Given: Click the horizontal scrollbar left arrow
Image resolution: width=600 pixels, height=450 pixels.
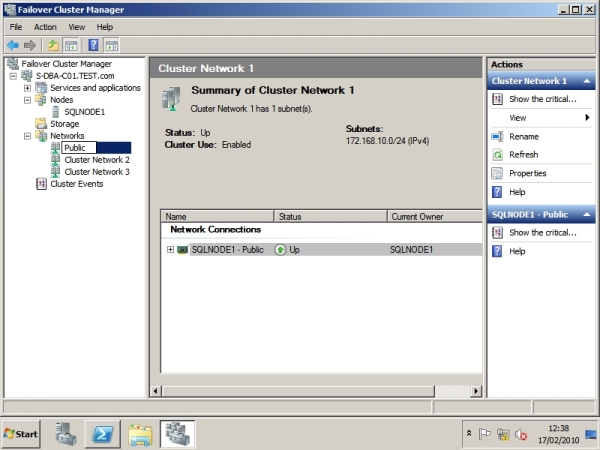Looking at the screenshot, I should (x=155, y=391).
